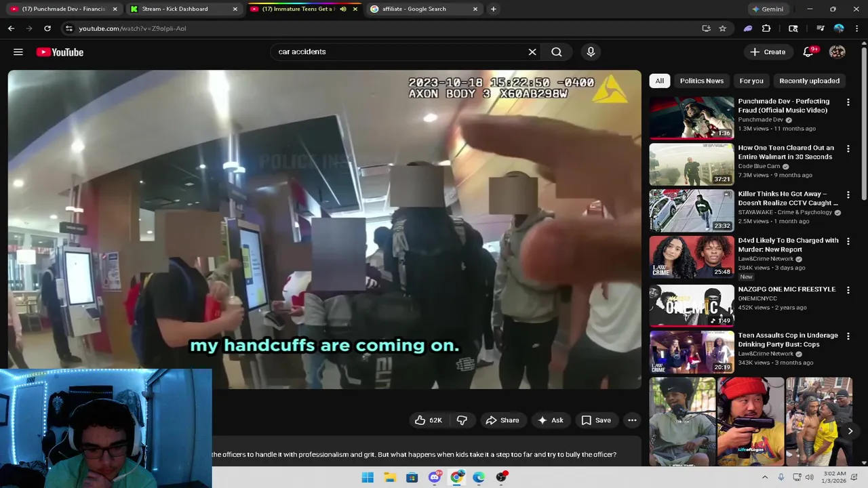Install app icon in address bar
Screen dimensions: 868x488
[x=706, y=28]
